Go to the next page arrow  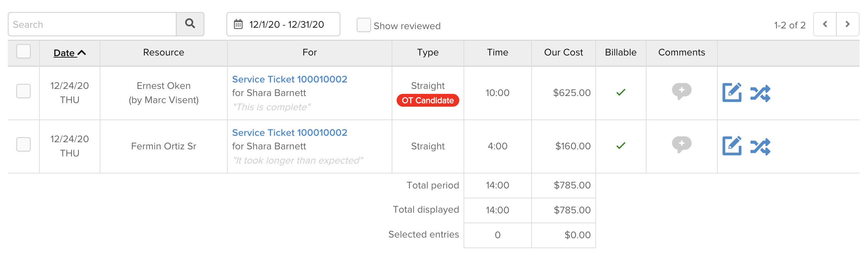click(848, 24)
